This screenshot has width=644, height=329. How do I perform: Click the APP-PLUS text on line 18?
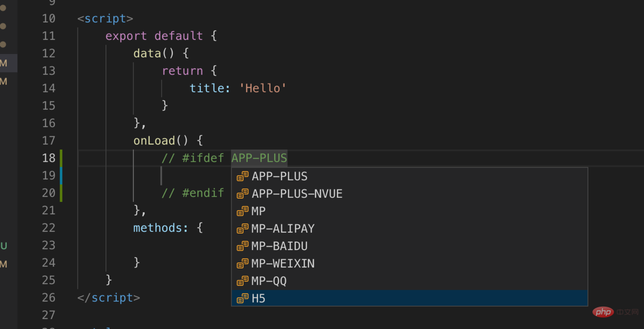coord(259,158)
